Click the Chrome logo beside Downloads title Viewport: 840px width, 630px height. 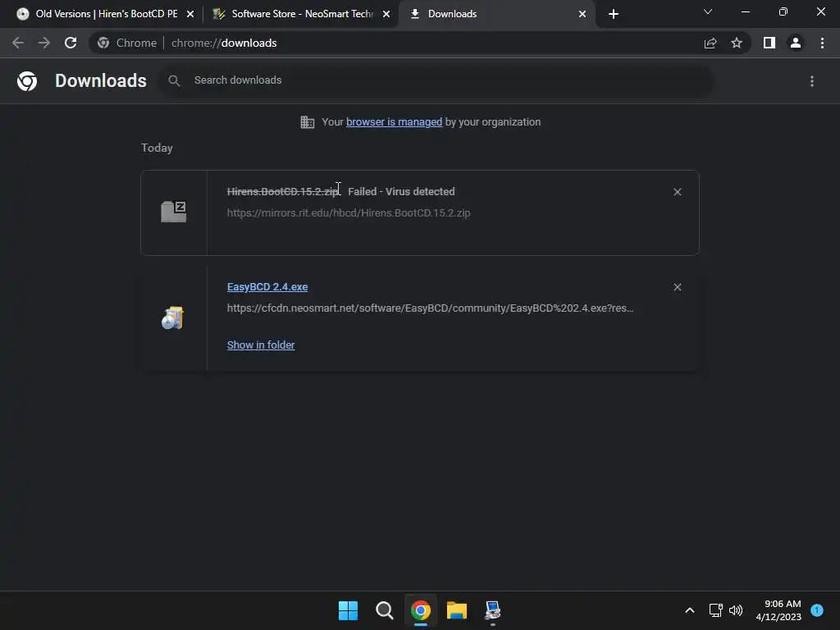coord(27,81)
